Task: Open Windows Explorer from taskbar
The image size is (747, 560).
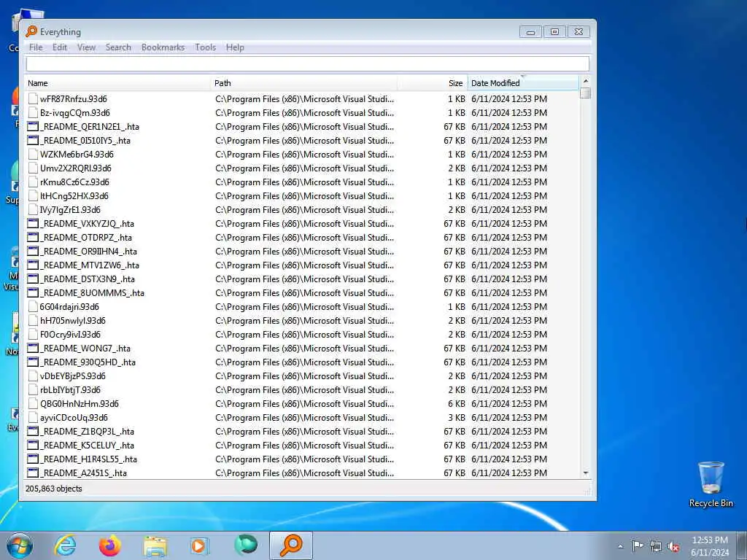Action: [155, 545]
